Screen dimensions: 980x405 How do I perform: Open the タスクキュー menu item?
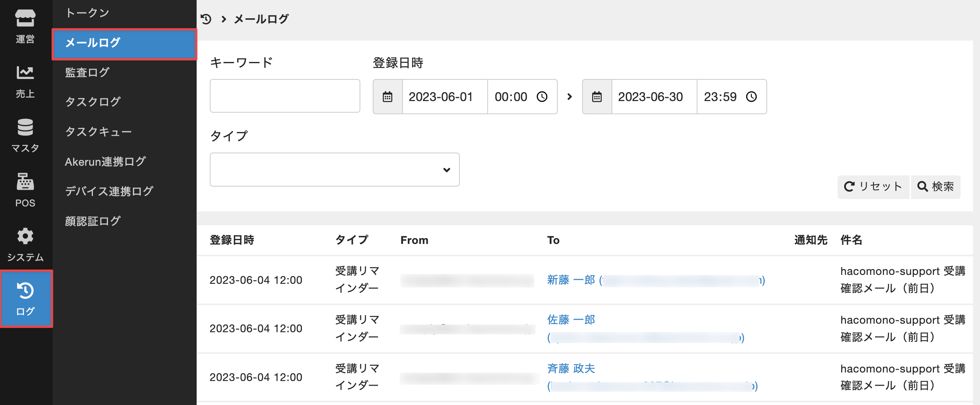point(98,132)
